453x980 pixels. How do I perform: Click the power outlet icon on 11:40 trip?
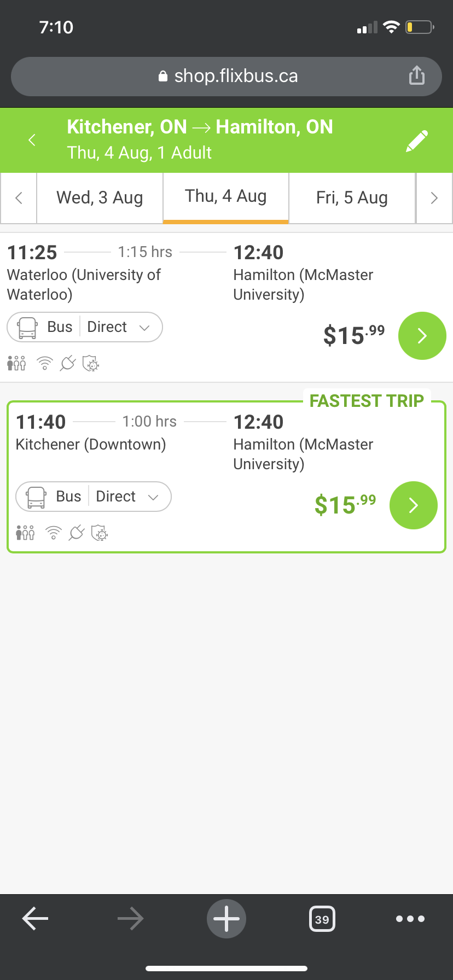tap(77, 533)
